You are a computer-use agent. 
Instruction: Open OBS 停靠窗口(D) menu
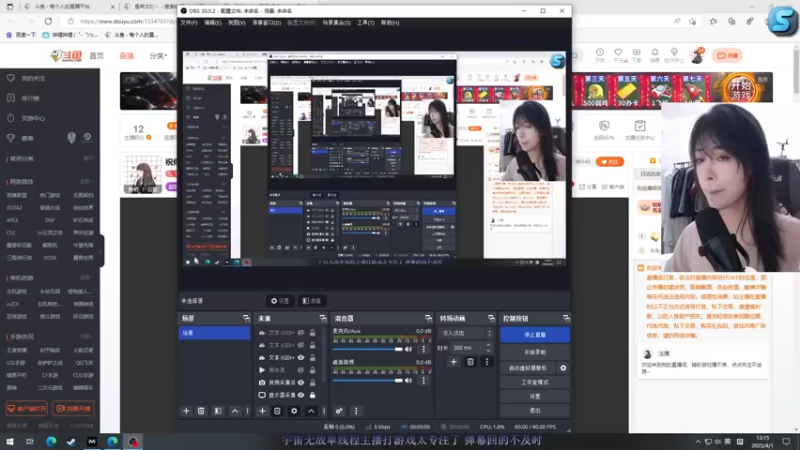click(266, 23)
